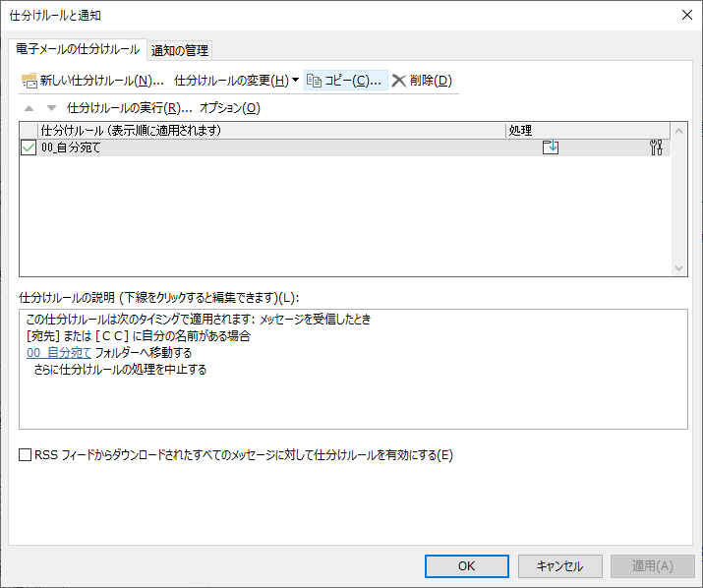The height and width of the screenshot is (588, 703).
Task: Click the delete (削除) X icon
Action: (398, 81)
